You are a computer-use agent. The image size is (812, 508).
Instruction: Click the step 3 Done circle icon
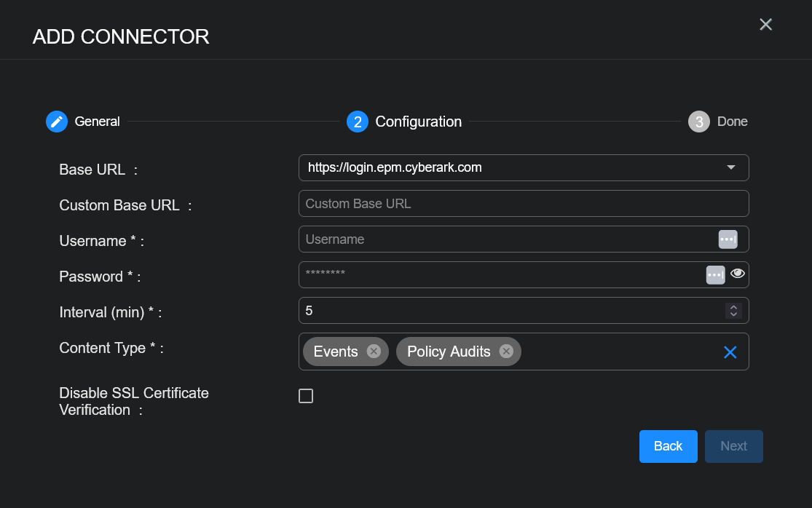(x=698, y=122)
